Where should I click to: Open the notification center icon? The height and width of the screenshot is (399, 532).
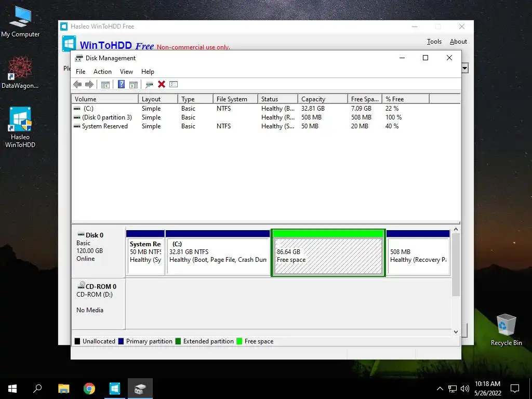click(515, 389)
